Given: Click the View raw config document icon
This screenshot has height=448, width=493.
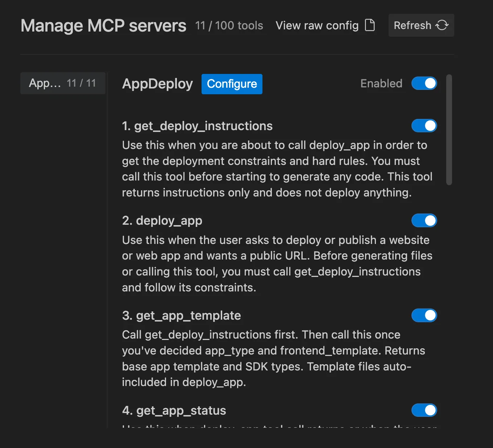Looking at the screenshot, I should [x=370, y=25].
